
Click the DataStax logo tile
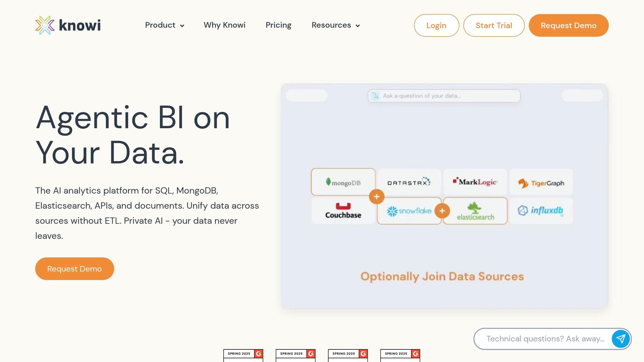tap(409, 182)
